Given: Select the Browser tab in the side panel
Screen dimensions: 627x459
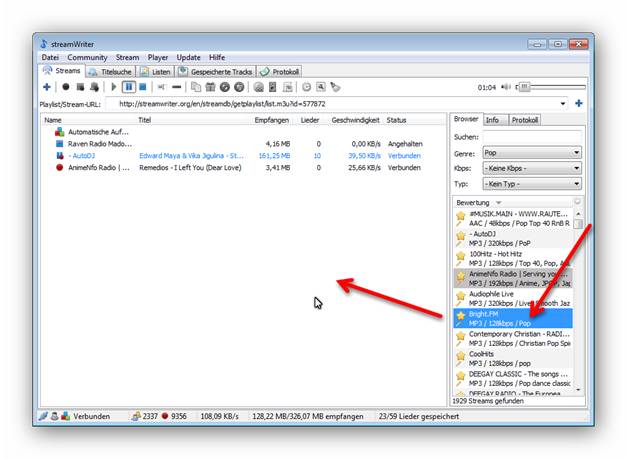Looking at the screenshot, I should coord(466,119).
